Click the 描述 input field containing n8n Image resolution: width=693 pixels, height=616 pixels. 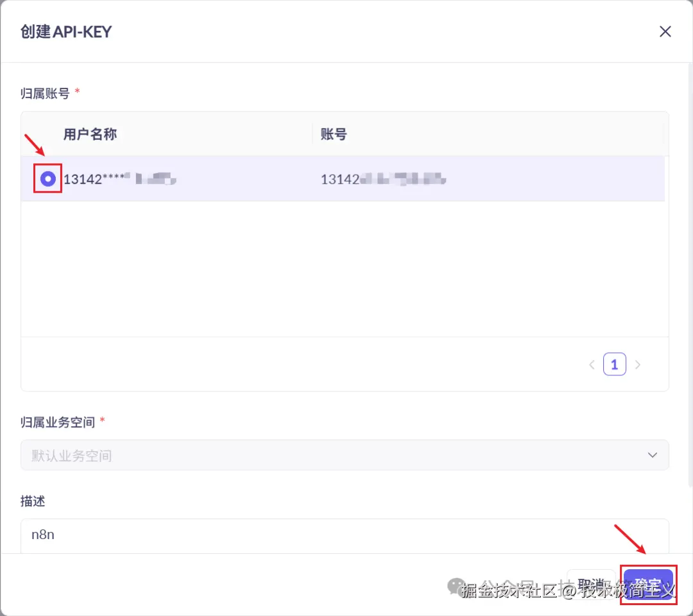[x=345, y=536]
